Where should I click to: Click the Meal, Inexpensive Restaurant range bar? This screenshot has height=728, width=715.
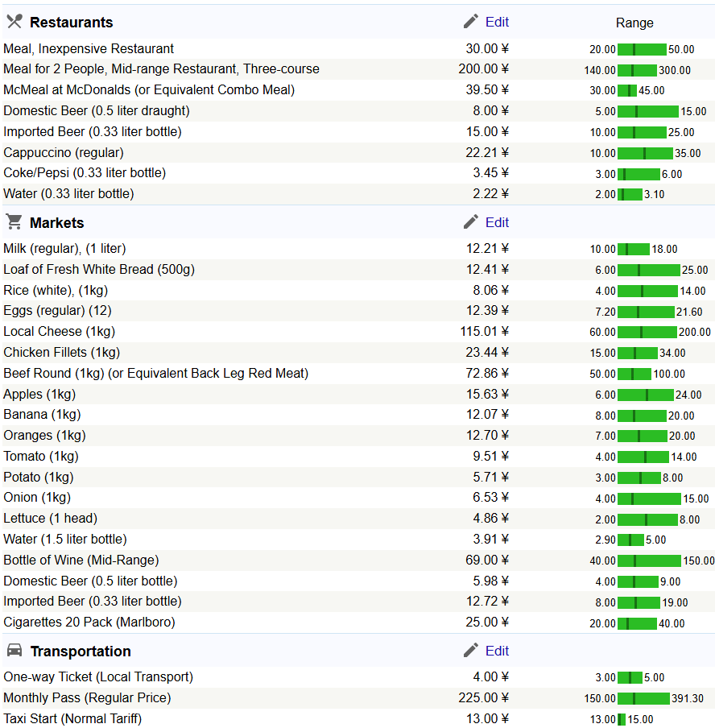pos(642,49)
